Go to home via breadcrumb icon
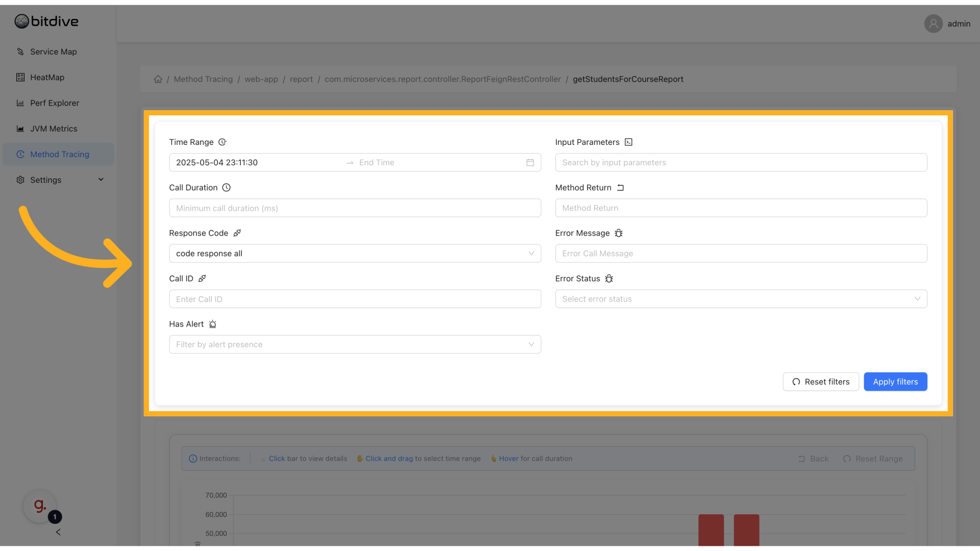 158,79
